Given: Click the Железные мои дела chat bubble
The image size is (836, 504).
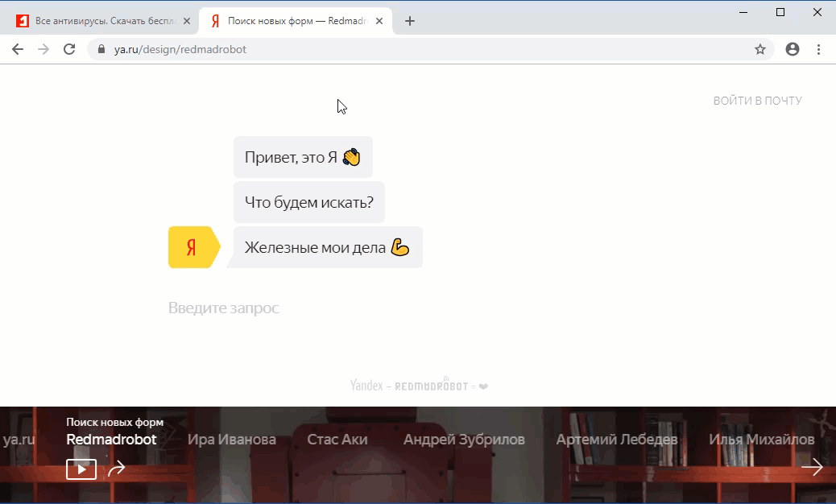Looking at the screenshot, I should (326, 247).
